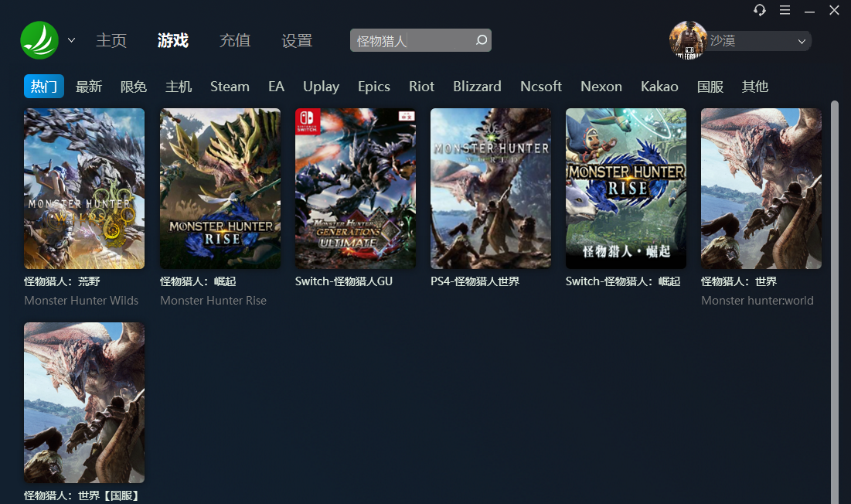Open the customer support headset icon
The image size is (851, 504).
coord(760,10)
